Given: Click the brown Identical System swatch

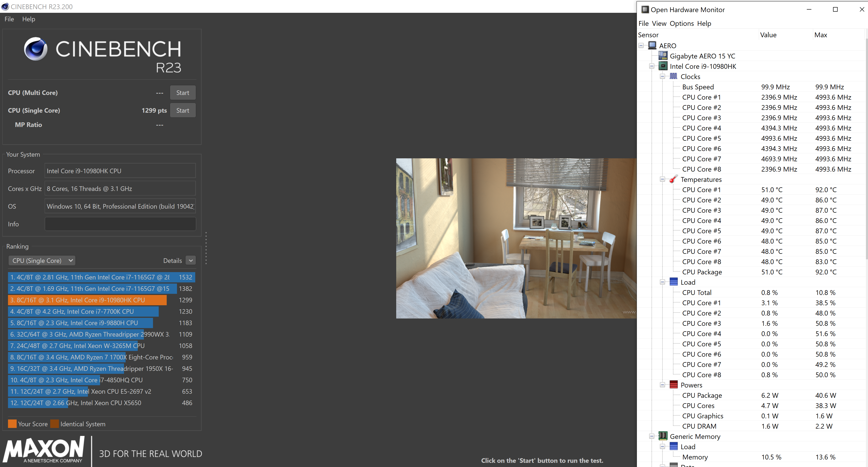Looking at the screenshot, I should click(55, 424).
